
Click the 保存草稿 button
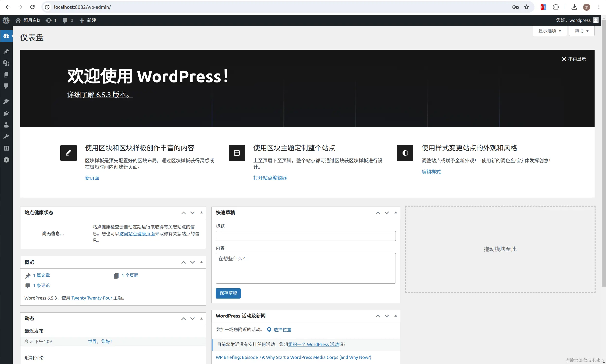click(228, 293)
